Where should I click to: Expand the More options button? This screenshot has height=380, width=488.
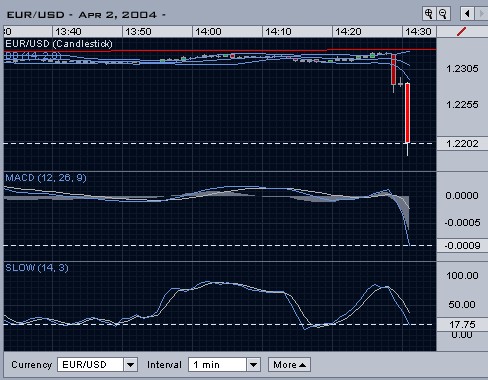(x=289, y=364)
